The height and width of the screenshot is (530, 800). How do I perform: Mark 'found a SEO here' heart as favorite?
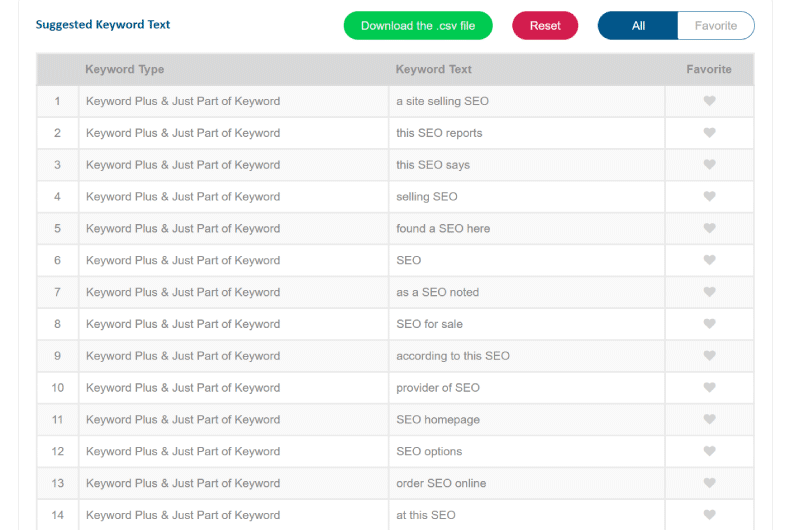[709, 228]
